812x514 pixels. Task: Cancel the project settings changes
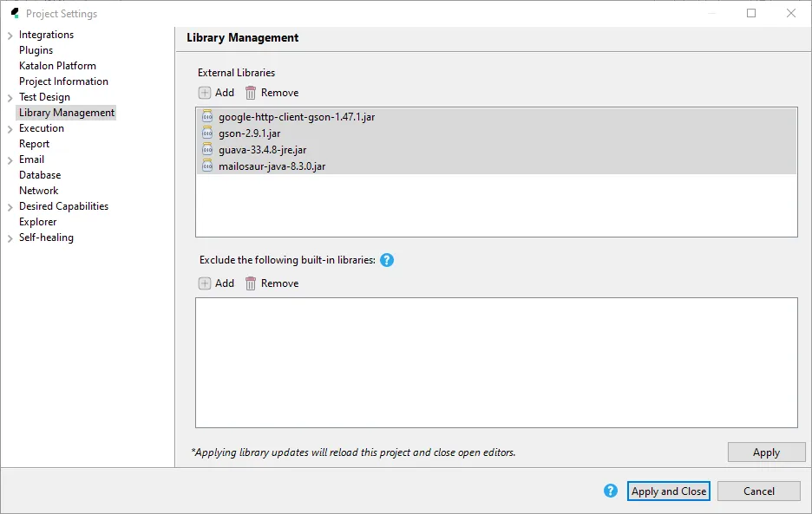(x=758, y=491)
